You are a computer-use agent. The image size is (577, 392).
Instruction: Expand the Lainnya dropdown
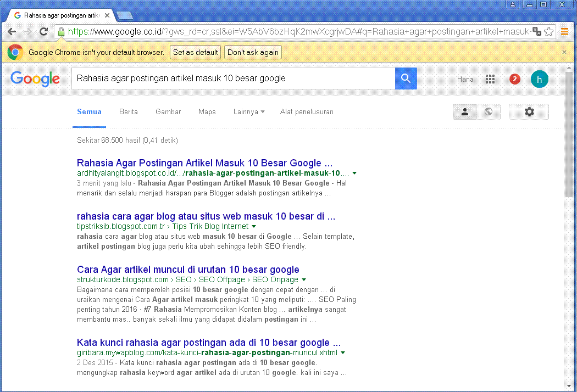249,112
